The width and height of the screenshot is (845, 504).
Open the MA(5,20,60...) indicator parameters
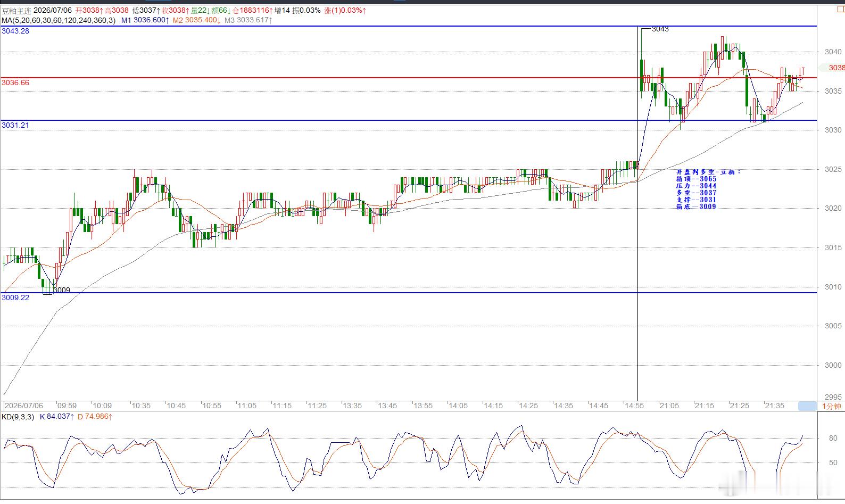click(x=59, y=20)
